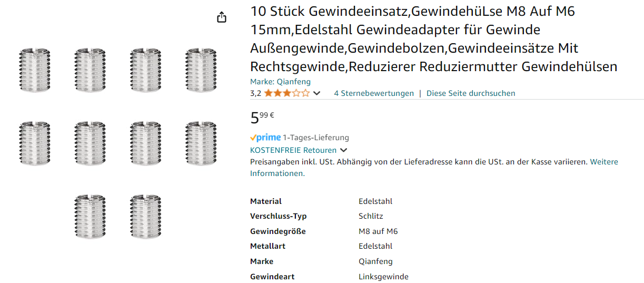Viewport: 644px width, 283px height.
Task: Click the 1-Tages-Lieferung delivery text
Action: [x=316, y=138]
